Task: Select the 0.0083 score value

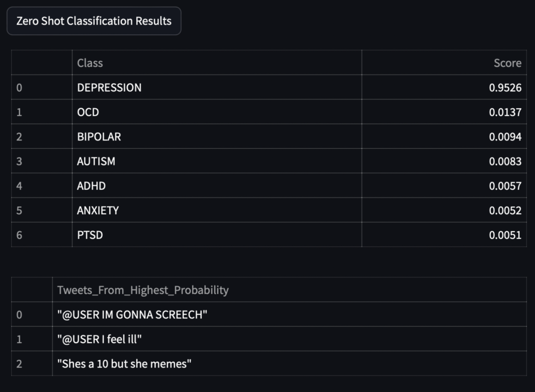Action: pyautogui.click(x=505, y=161)
